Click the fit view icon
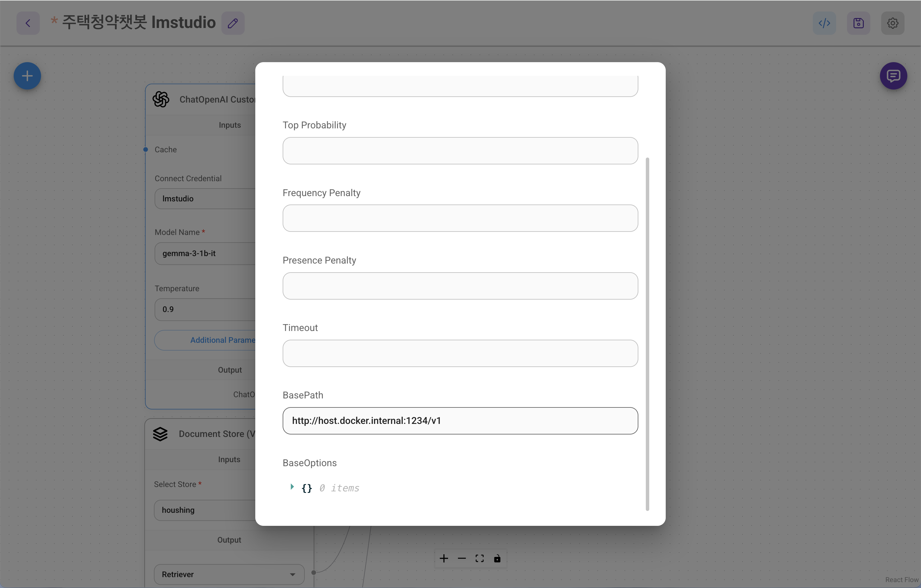The width and height of the screenshot is (921, 588). coord(480,558)
